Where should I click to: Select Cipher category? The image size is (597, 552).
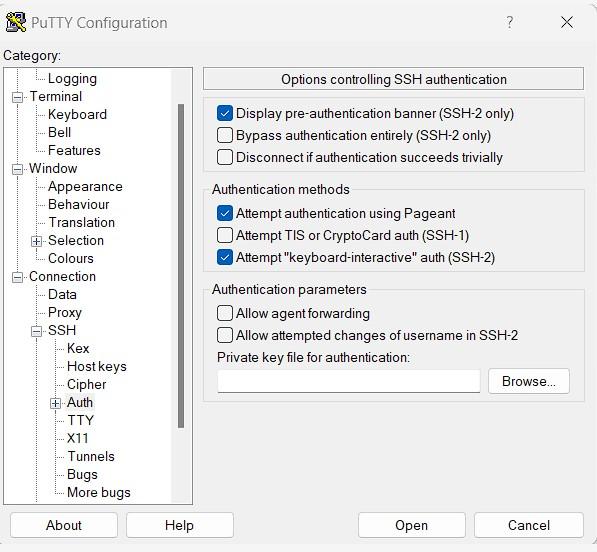(86, 385)
